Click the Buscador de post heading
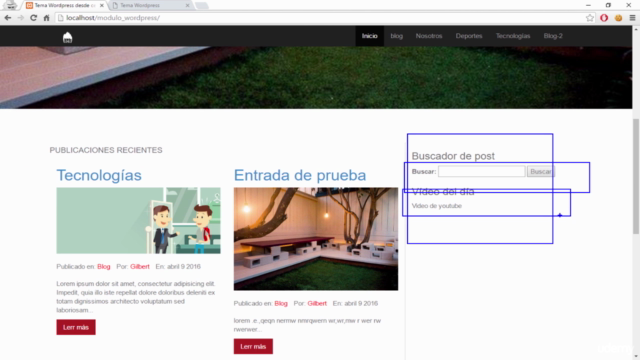 point(453,156)
